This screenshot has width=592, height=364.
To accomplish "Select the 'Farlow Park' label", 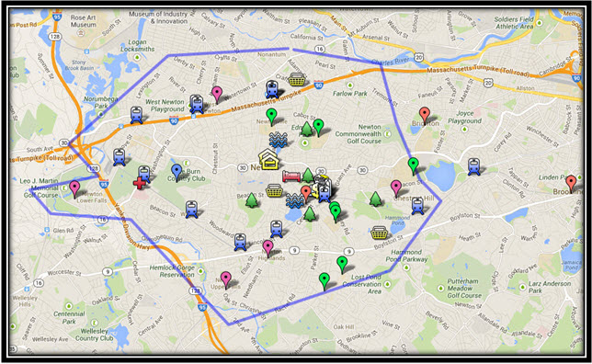I will pos(350,93).
